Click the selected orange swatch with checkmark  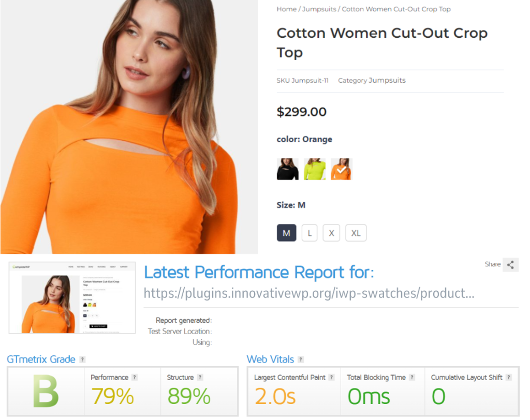click(342, 169)
